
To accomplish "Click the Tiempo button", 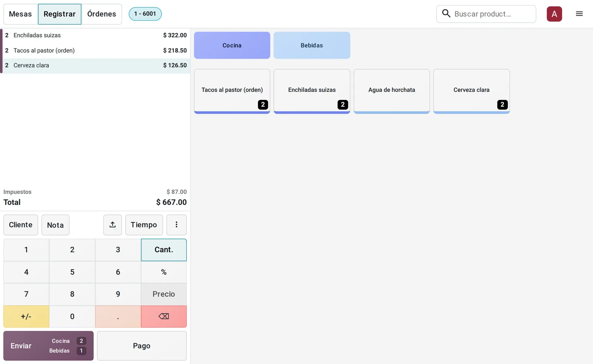I will 144,225.
